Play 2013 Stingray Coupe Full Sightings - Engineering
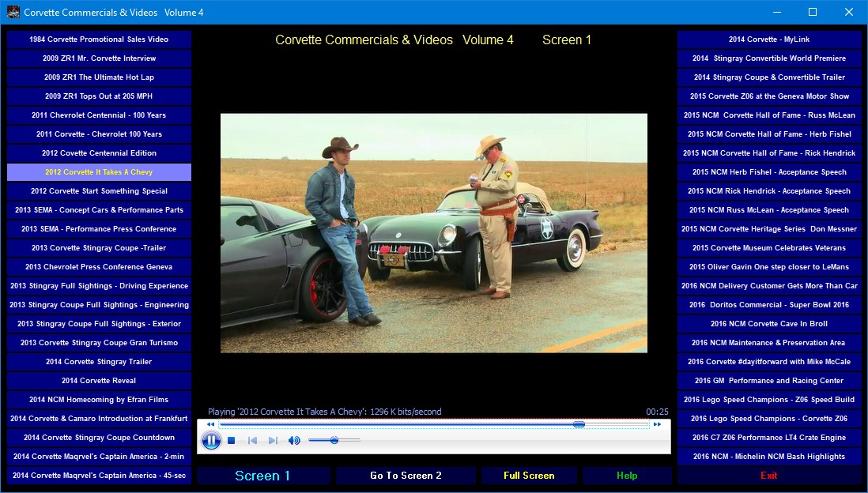Image resolution: width=868 pixels, height=493 pixels. pyautogui.click(x=99, y=304)
